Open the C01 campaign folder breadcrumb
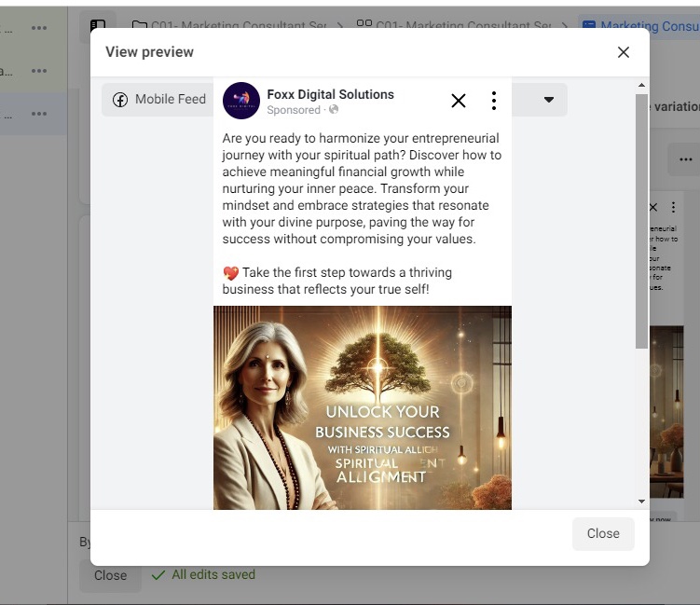The width and height of the screenshot is (700, 605). tap(228, 26)
